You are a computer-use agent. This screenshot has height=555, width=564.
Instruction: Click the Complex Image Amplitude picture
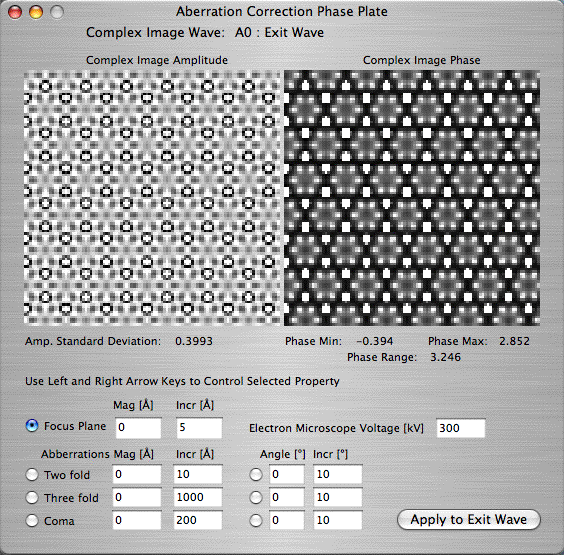click(152, 198)
